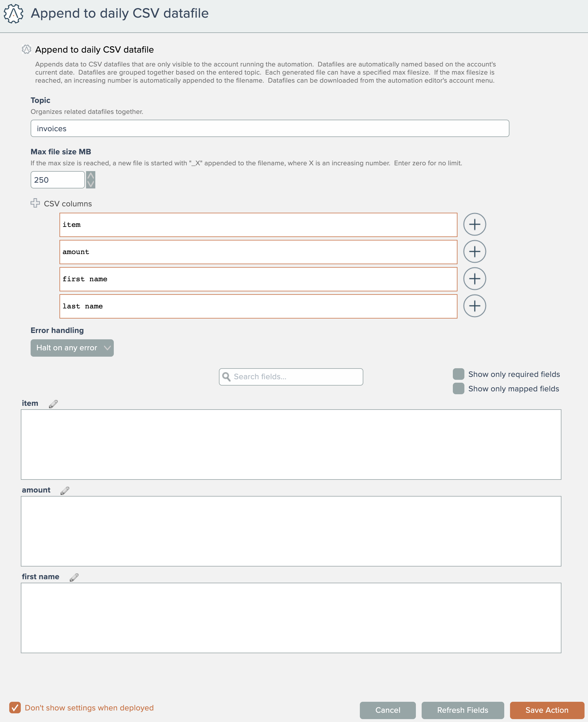The image size is (588, 722).
Task: Click the pencil edit icon next to amount
Action: coord(65,490)
